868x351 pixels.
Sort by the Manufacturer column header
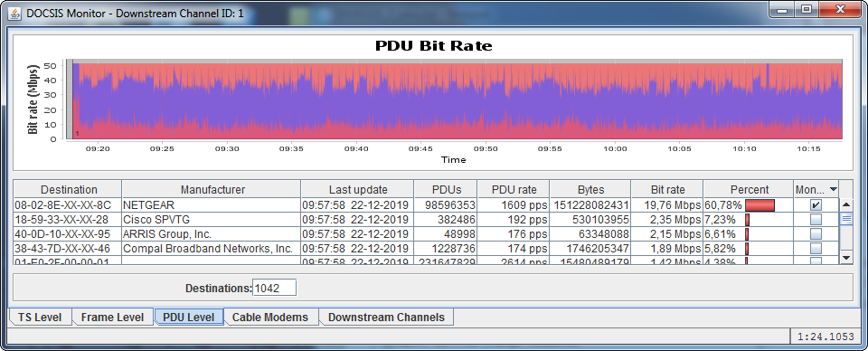pos(212,189)
